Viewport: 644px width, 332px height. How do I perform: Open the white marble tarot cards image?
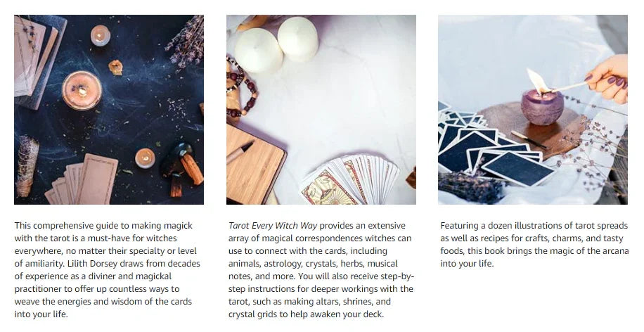[321, 110]
